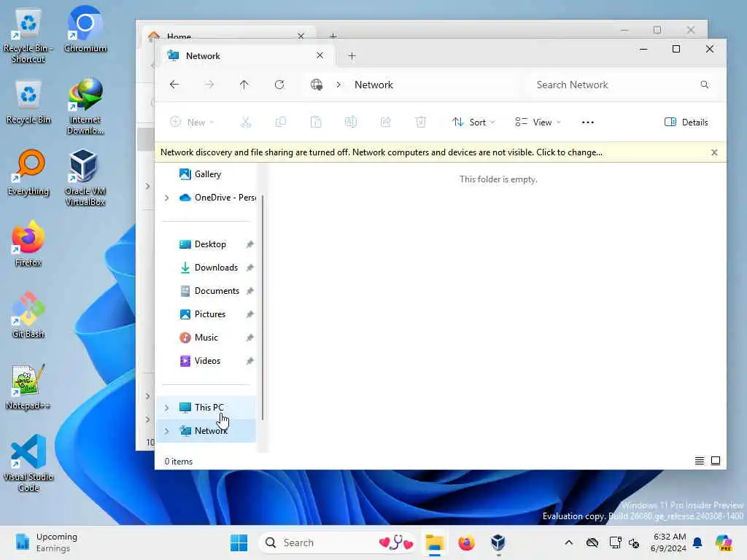This screenshot has height=560, width=747.
Task: Click the Delete trash icon
Action: tap(421, 122)
